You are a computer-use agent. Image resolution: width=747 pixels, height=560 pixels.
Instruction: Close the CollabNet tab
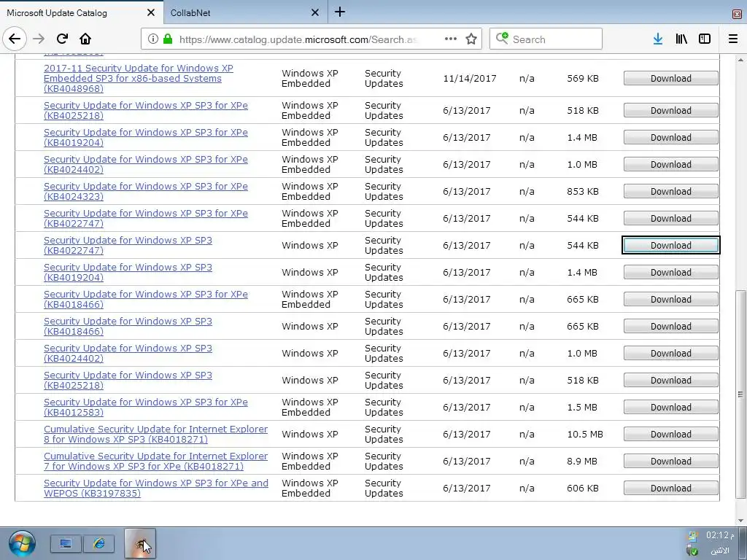(315, 13)
